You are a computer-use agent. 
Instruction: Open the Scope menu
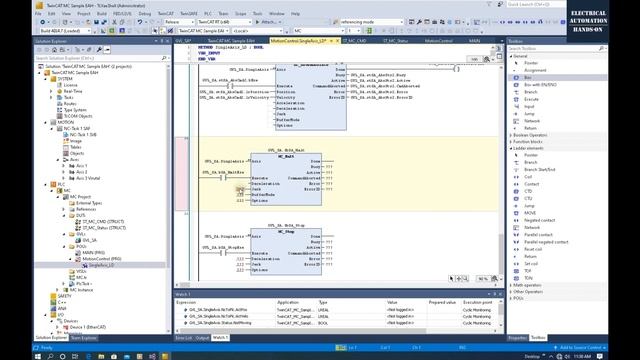(x=240, y=13)
